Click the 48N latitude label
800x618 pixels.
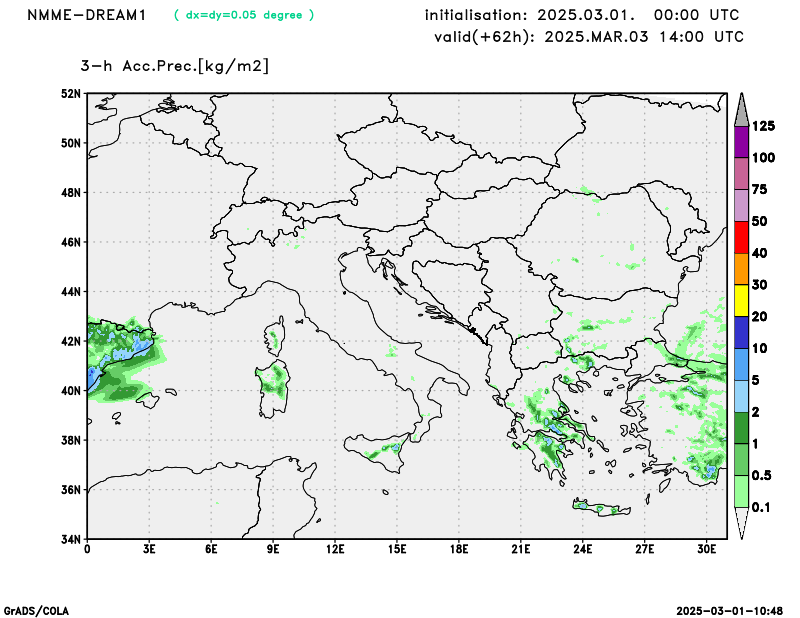pyautogui.click(x=71, y=193)
